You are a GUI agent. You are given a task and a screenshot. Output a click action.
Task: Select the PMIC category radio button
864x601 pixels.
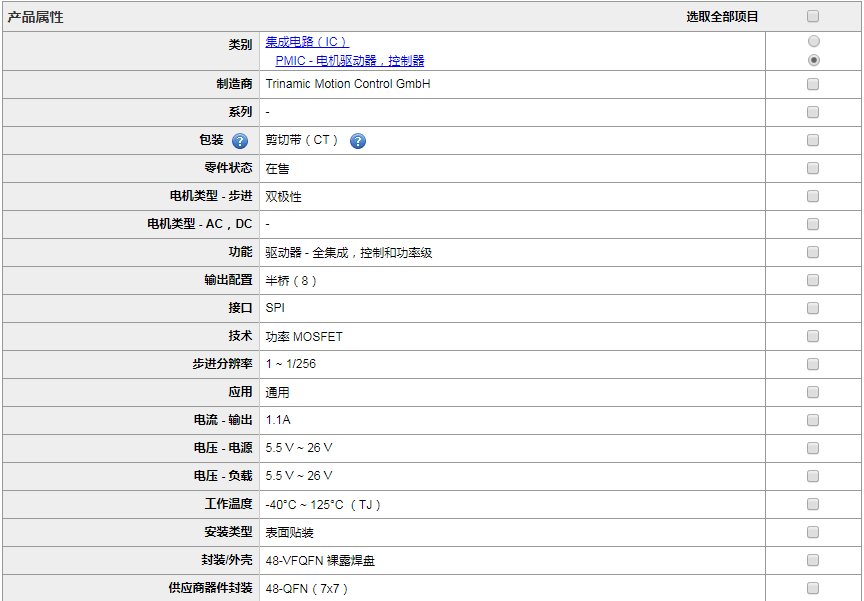(813, 60)
